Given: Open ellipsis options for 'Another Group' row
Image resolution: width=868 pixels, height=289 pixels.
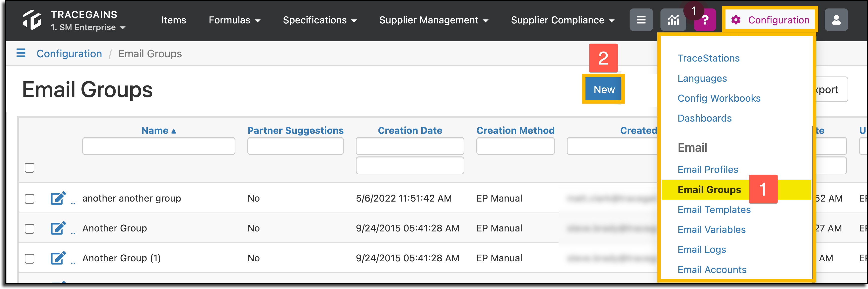Looking at the screenshot, I should 73,233.
